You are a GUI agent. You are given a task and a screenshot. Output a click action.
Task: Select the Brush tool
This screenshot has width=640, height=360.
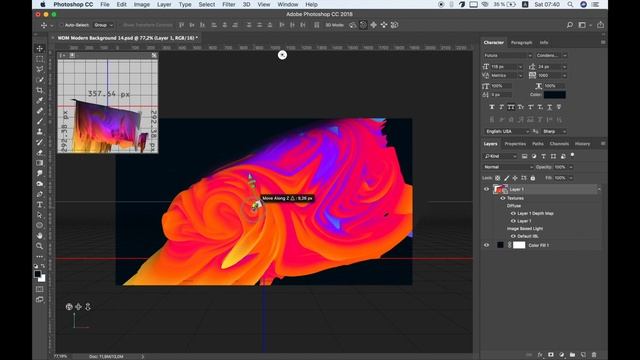tap(40, 121)
